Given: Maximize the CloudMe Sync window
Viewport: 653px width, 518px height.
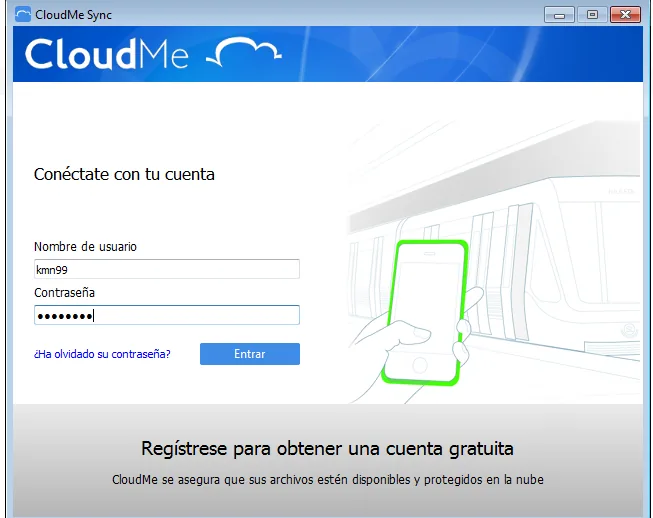Looking at the screenshot, I should [592, 15].
